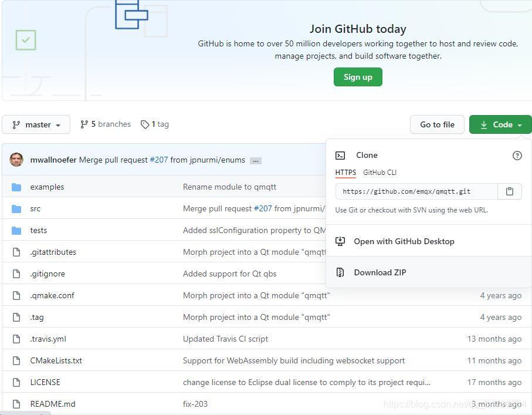Open the Morph project commit on the .tag row
Viewport: 532px width, 415px height.
pos(256,318)
